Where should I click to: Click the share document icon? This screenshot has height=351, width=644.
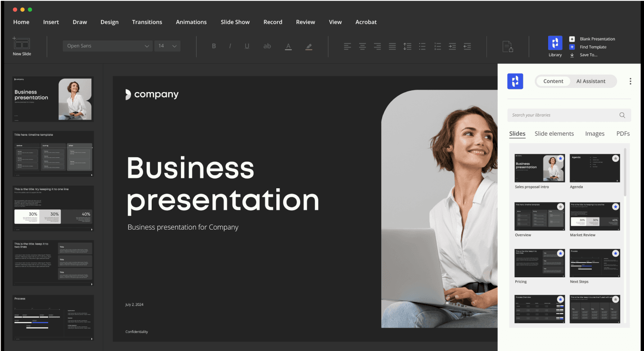[508, 46]
